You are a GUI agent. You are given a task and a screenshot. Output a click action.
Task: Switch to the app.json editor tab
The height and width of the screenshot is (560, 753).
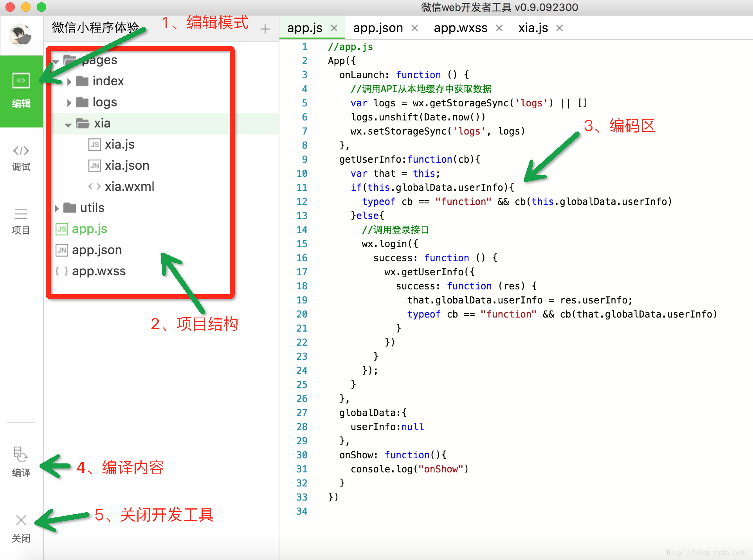(378, 28)
